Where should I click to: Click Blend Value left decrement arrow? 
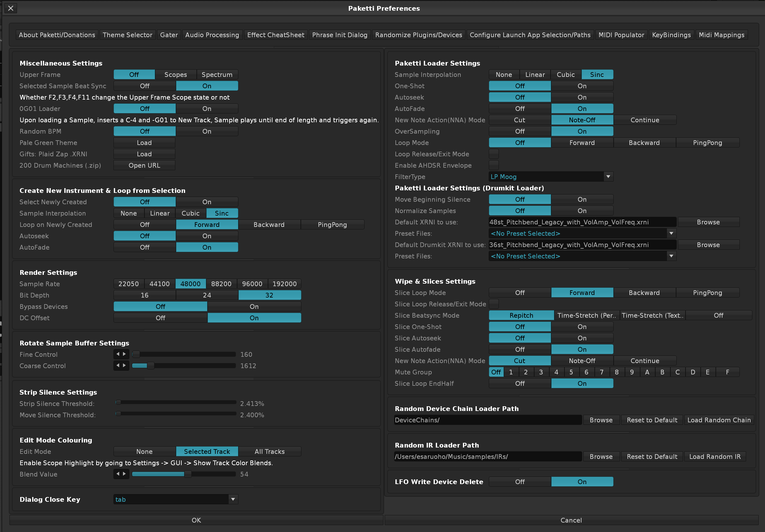tap(118, 474)
